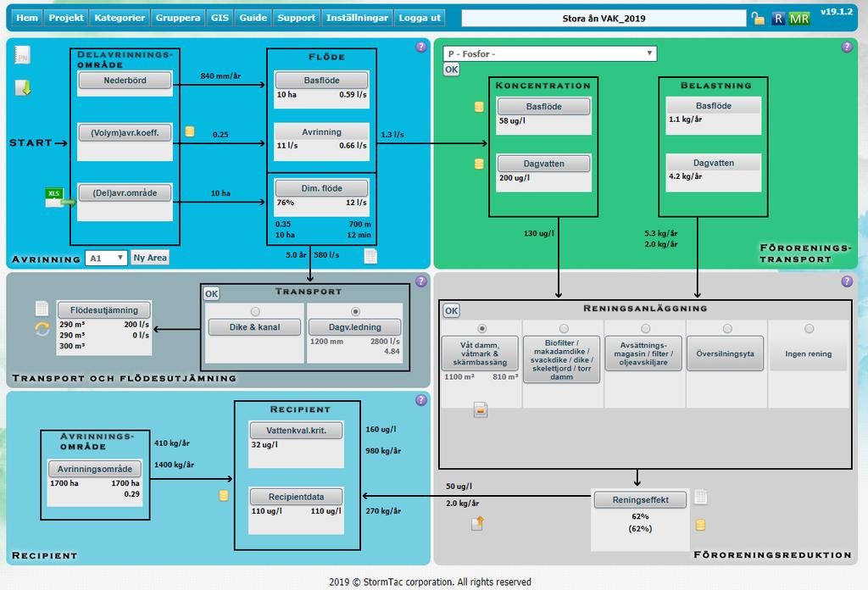Select the Dike & kanal radio button
This screenshot has width=868, height=590.
tap(254, 312)
